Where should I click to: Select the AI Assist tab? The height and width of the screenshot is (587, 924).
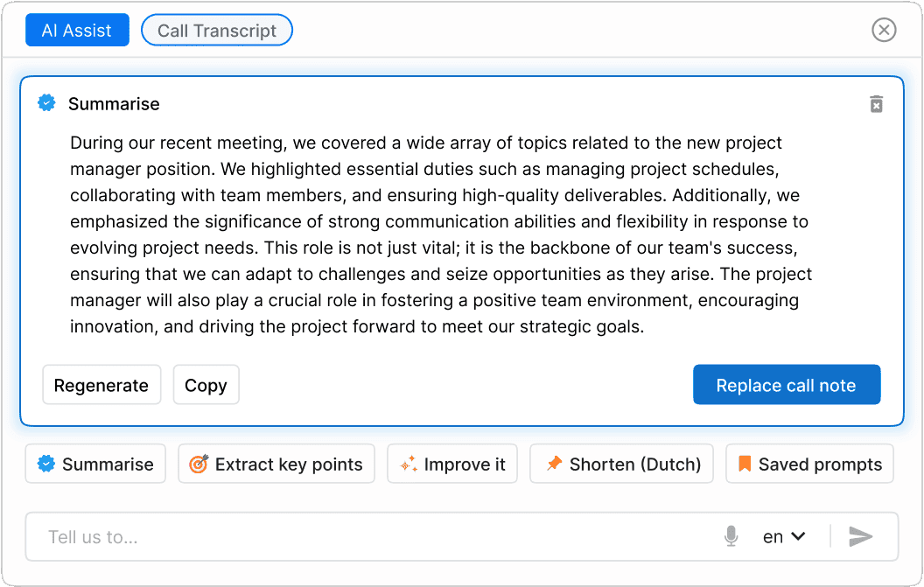coord(77,31)
